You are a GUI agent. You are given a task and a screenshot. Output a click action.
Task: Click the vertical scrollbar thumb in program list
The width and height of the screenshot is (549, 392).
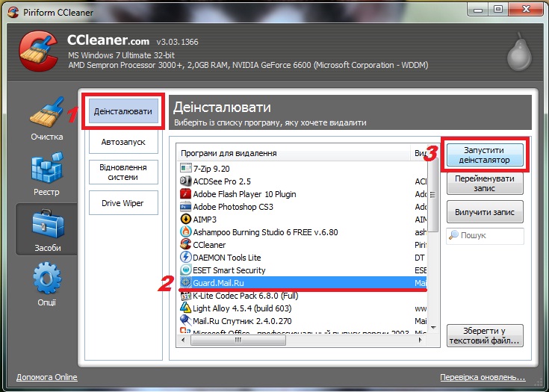tap(433, 195)
